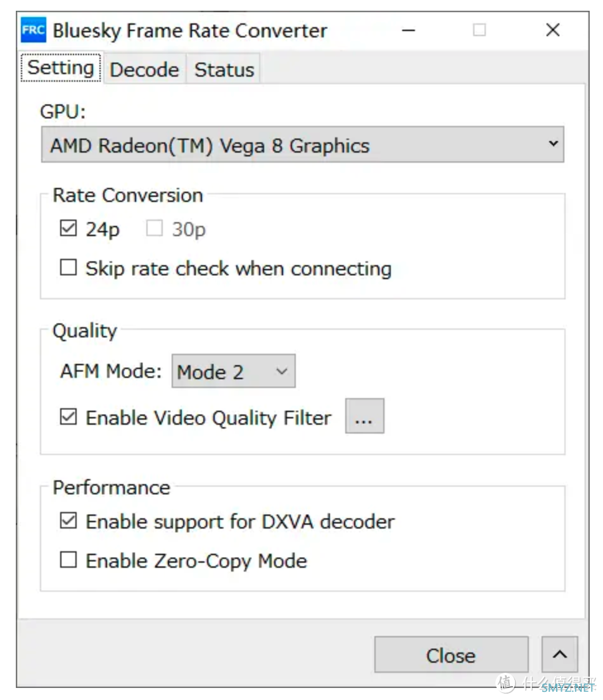Click the Close button
603x700 pixels.
451,655
